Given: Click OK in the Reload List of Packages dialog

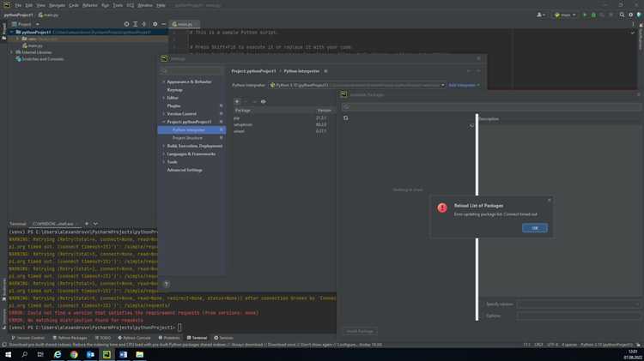Looking at the screenshot, I should click(x=534, y=228).
